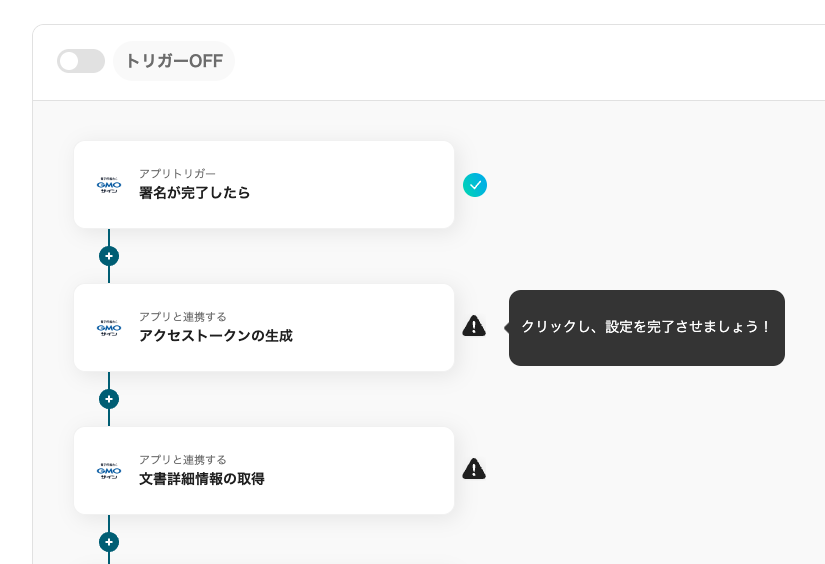Click the アプリトリガー label on first card
Viewport: 825px width, 564px height.
click(x=177, y=174)
